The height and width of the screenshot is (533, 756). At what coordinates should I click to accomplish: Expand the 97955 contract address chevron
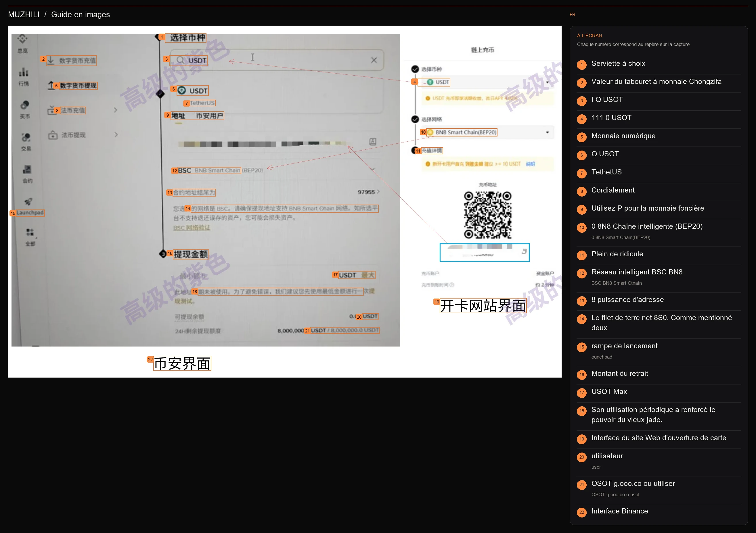tap(378, 191)
